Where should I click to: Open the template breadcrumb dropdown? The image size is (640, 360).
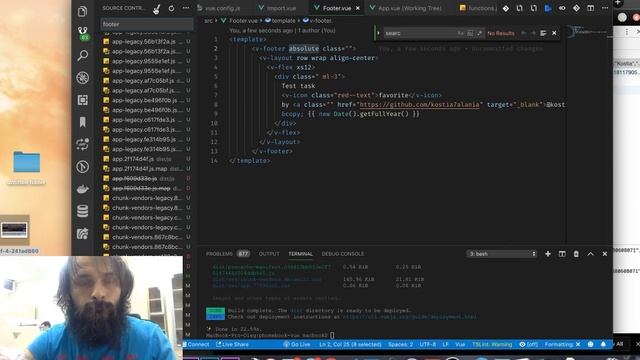click(280, 20)
